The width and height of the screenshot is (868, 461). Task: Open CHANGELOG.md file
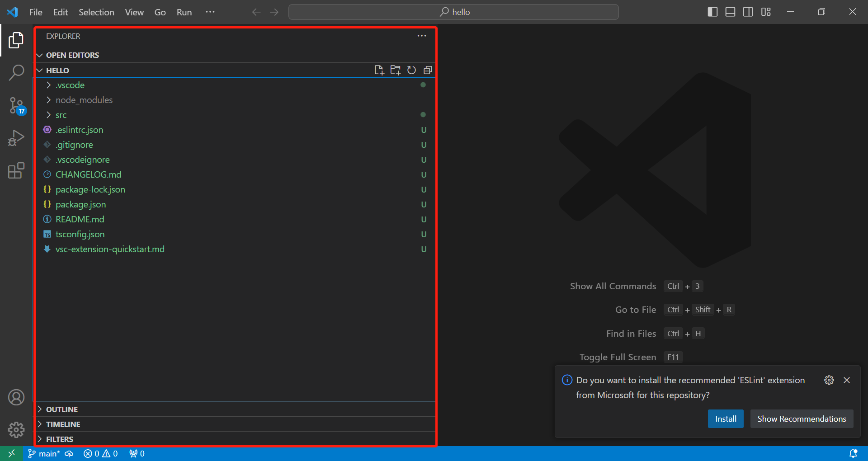tap(235, 174)
